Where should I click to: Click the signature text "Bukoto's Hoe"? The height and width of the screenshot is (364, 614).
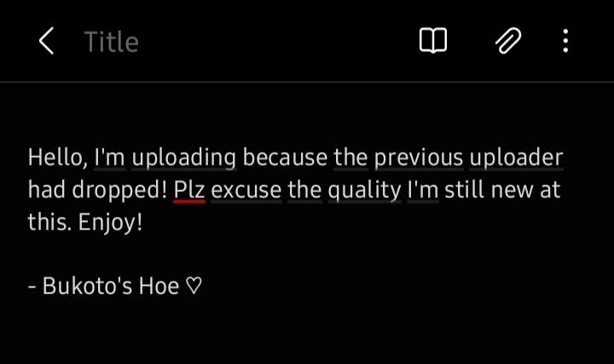point(110,286)
